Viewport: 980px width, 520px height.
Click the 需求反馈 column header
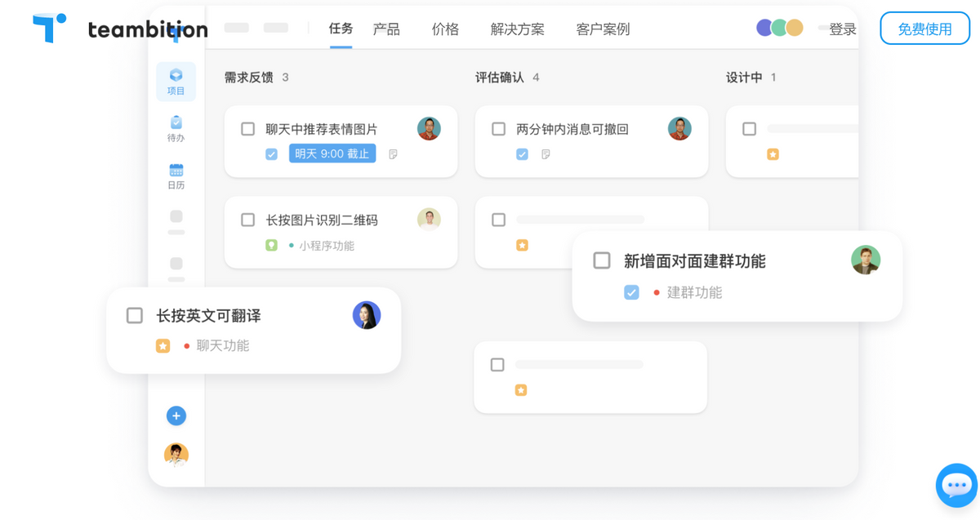249,78
